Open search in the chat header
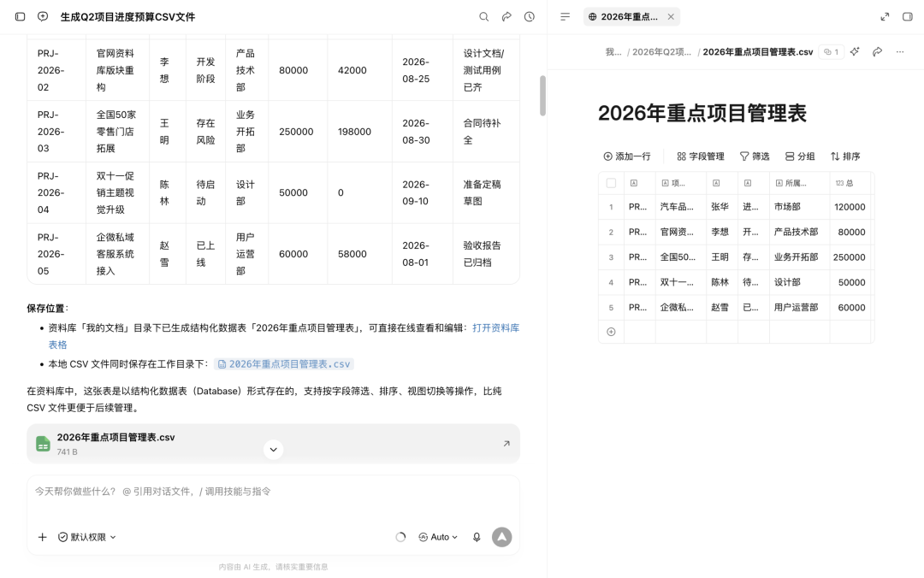This screenshot has height=578, width=924. (483, 16)
